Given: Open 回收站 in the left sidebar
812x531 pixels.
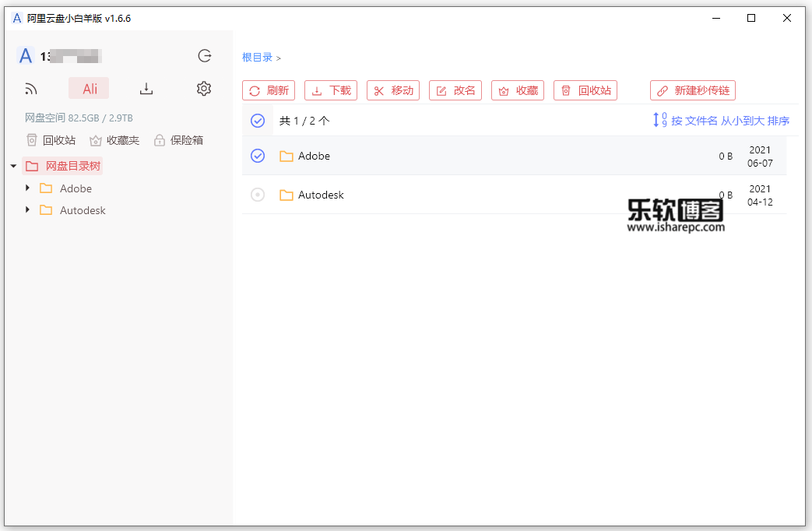Looking at the screenshot, I should click(x=51, y=140).
